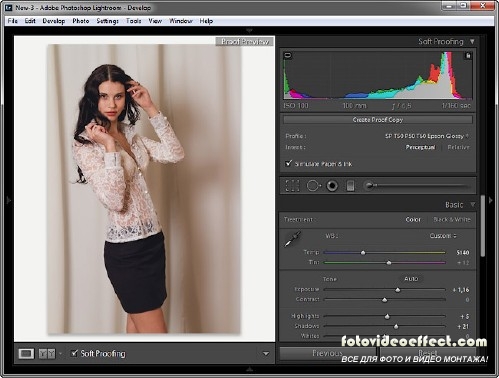Select the Graduated Filter tool
Viewport: 499px width, 378px height.
tap(350, 186)
